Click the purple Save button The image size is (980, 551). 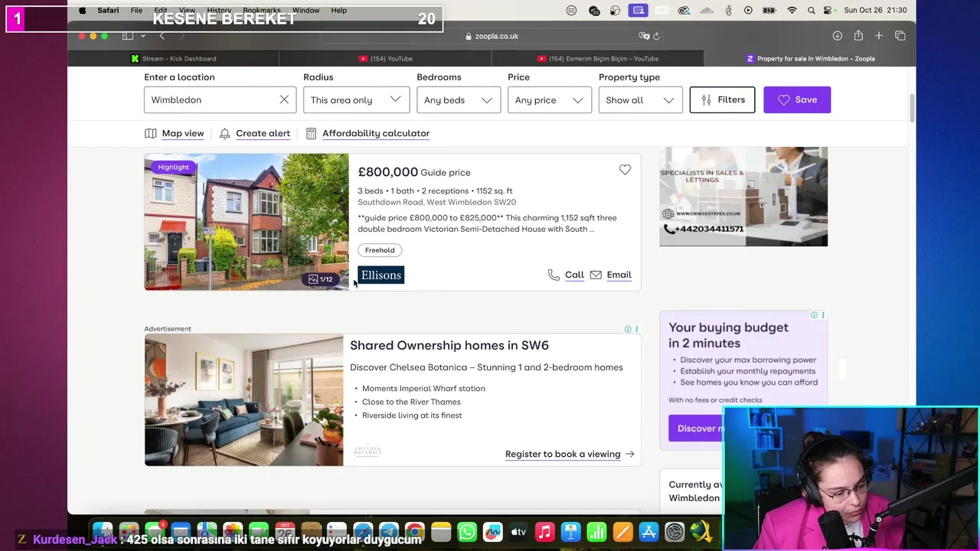pyautogui.click(x=797, y=99)
